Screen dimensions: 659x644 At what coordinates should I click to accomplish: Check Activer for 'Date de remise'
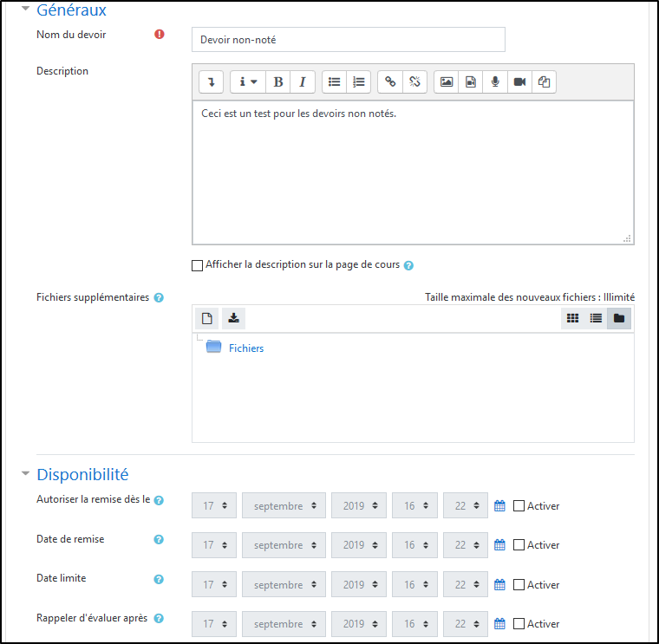tap(519, 545)
